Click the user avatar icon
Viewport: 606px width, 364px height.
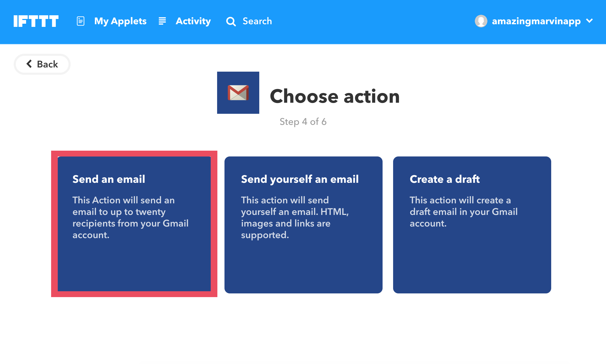(x=481, y=21)
